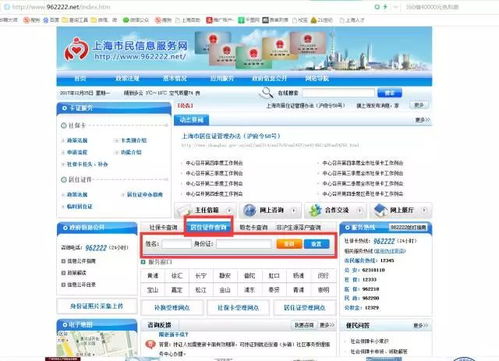Expand 更多>> next to 动态新闻
Image resolution: width=499 pixels, height=361 pixels.
tap(422, 119)
